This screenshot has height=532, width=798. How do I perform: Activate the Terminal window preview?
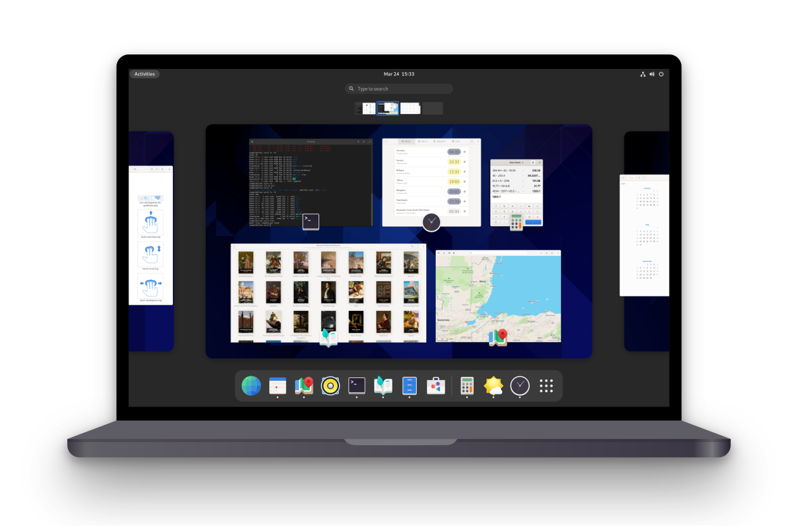(311, 182)
